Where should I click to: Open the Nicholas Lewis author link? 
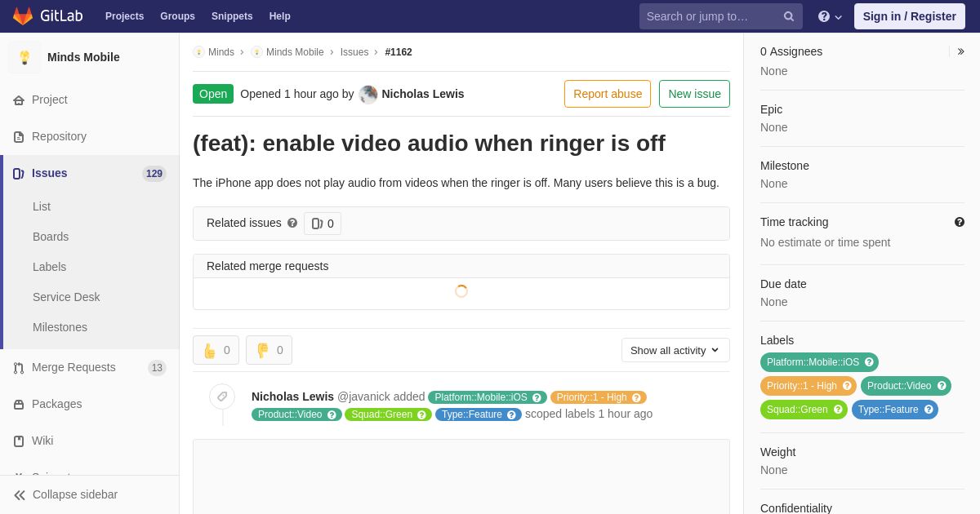click(x=423, y=94)
